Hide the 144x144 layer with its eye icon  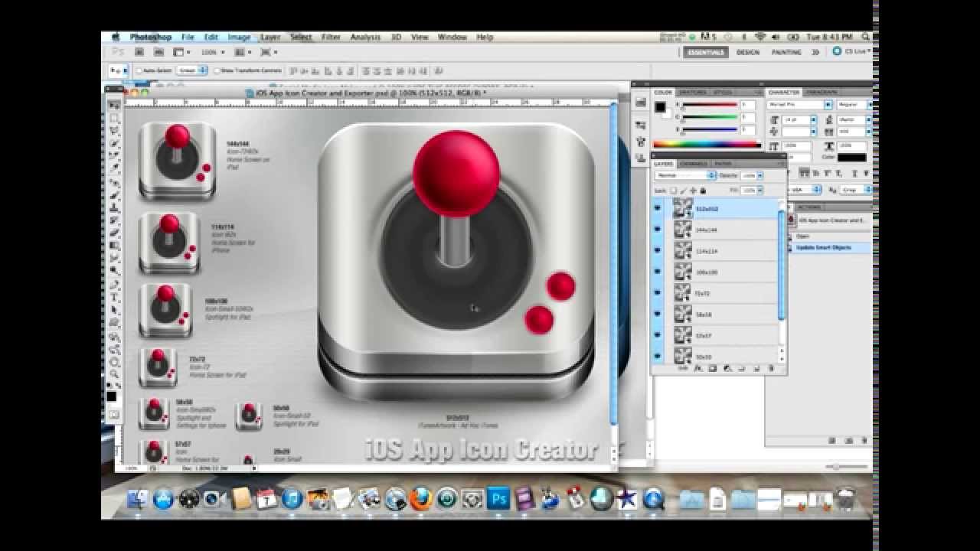click(658, 229)
